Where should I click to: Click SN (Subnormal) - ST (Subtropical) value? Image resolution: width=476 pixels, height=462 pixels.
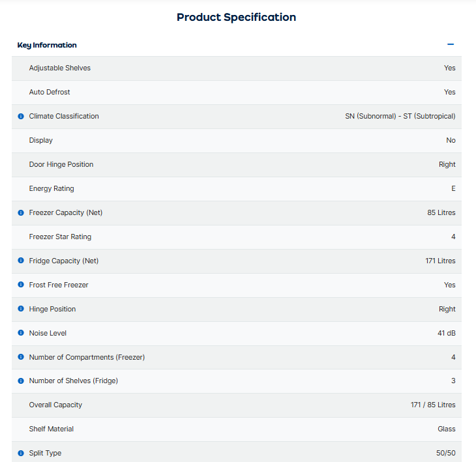400,116
